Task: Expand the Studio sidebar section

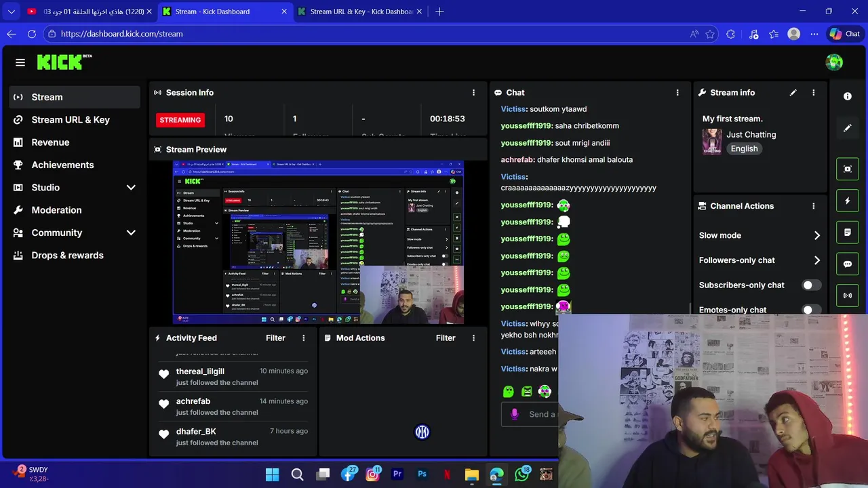Action: 131,188
